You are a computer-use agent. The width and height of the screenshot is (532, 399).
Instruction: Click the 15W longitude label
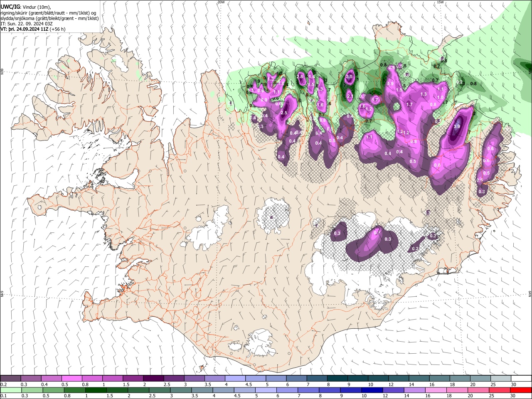[440, 2]
